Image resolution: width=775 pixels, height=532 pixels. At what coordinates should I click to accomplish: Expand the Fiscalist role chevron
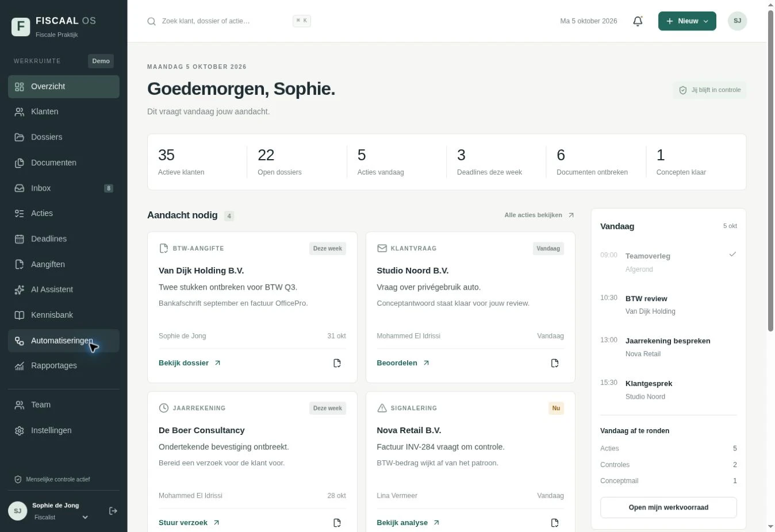pyautogui.click(x=85, y=517)
